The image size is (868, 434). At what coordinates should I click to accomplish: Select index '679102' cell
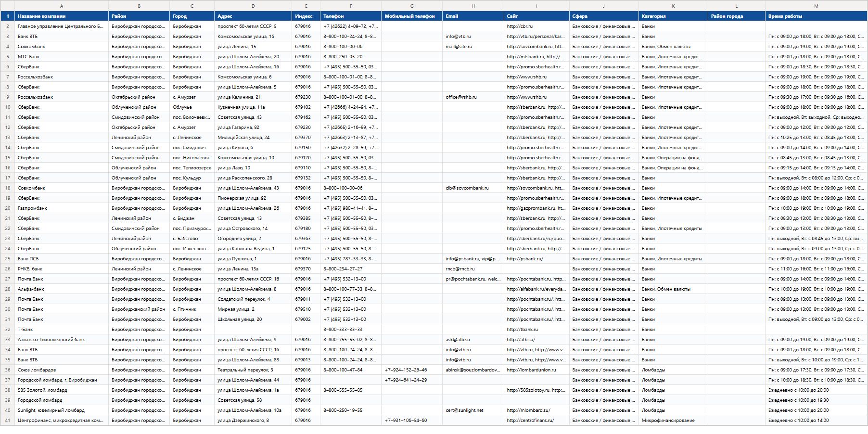coord(306,107)
